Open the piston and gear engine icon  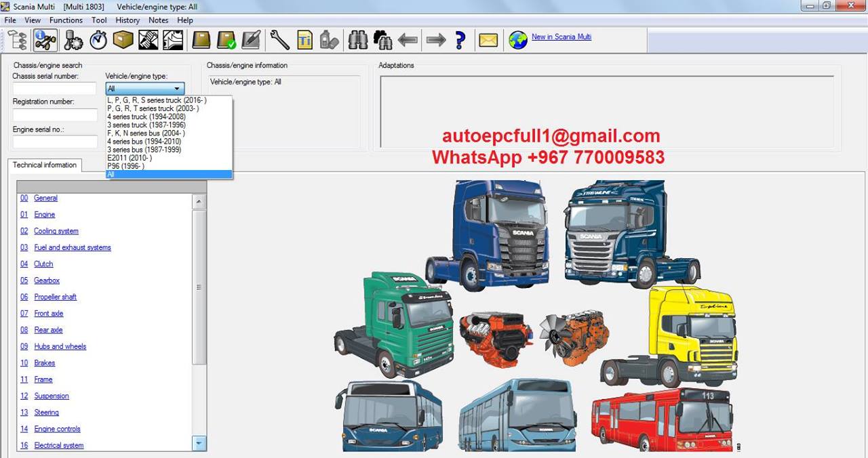(73, 40)
